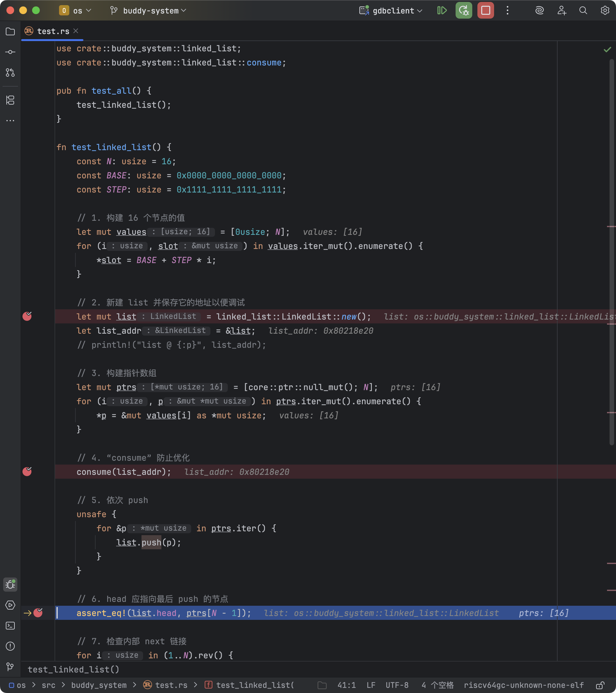Toggle breakpoint on assert_eq! line
The height and width of the screenshot is (693, 616).
[x=38, y=613]
